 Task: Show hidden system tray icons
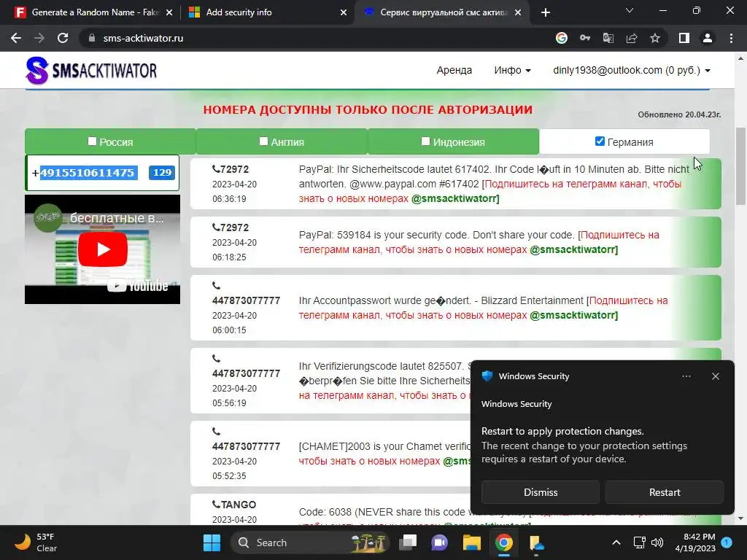coord(616,542)
